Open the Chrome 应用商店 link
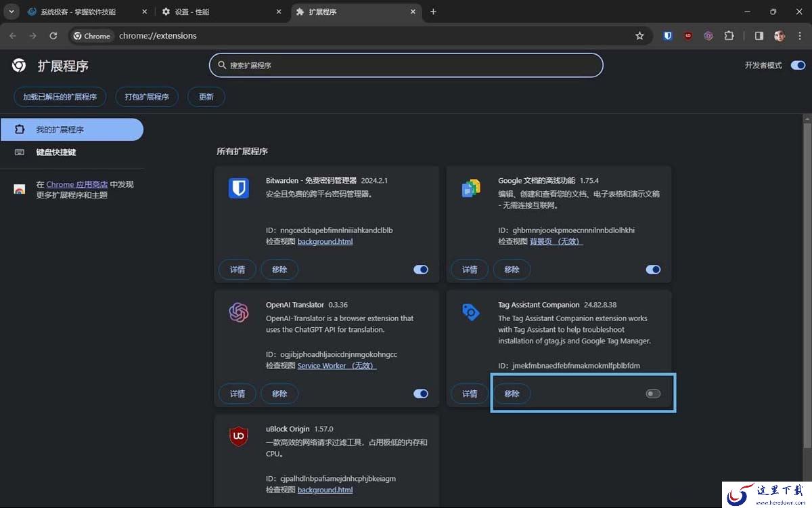Screen dimensions: 812x508 click(77, 184)
